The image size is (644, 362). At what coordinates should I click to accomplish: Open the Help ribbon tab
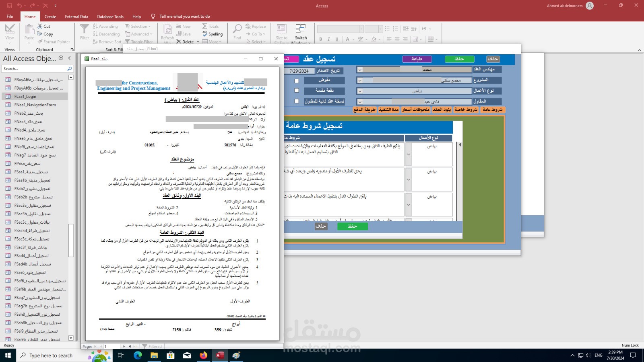tap(137, 16)
